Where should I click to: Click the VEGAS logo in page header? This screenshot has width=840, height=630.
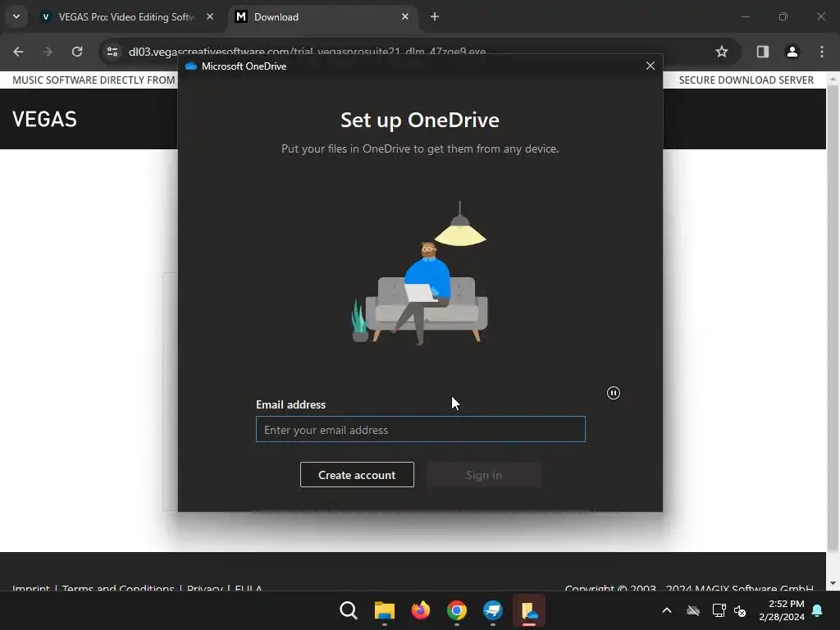click(x=44, y=119)
